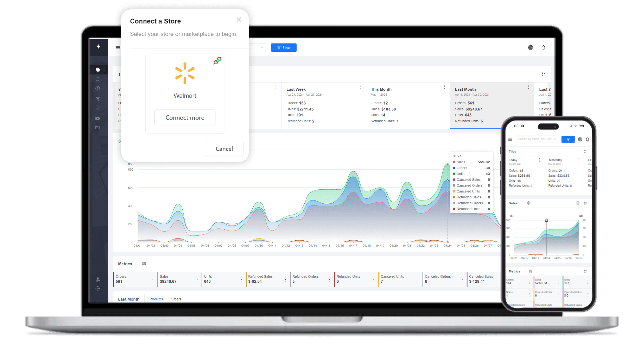
Task: Select the This Month tile
Action: click(408, 105)
